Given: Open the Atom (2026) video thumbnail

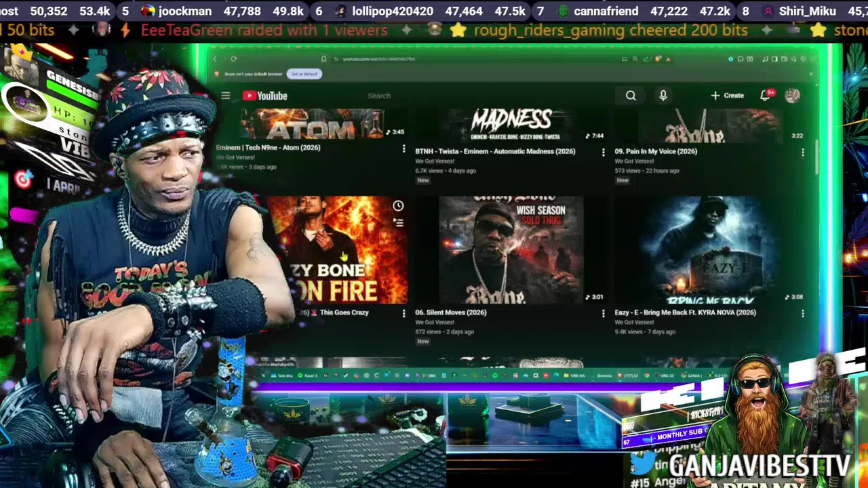Looking at the screenshot, I should (x=312, y=124).
